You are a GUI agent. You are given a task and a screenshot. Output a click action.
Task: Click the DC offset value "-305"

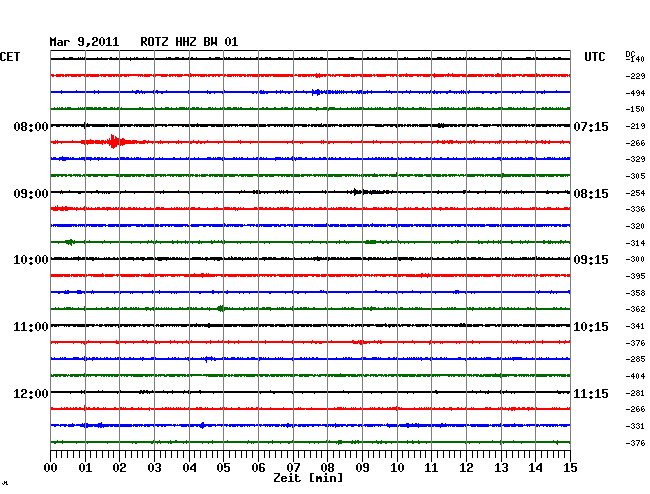point(635,176)
